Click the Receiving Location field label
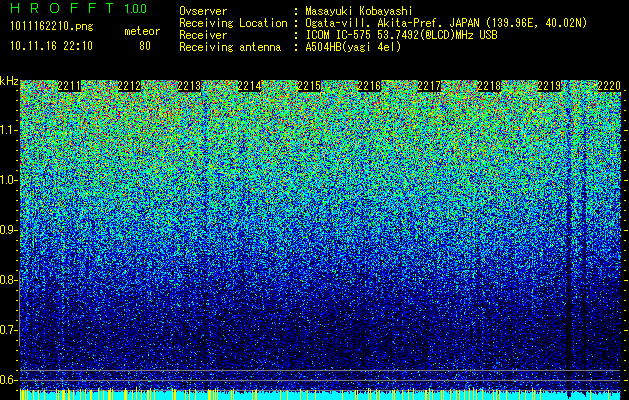This screenshot has width=629, height=400. [233, 23]
